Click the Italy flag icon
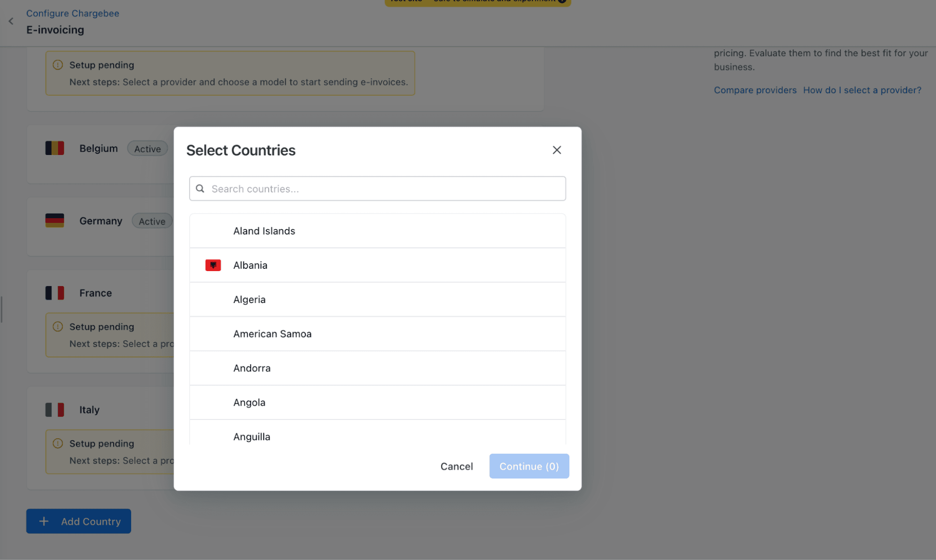Screen dimensions: 936x560 (55, 410)
